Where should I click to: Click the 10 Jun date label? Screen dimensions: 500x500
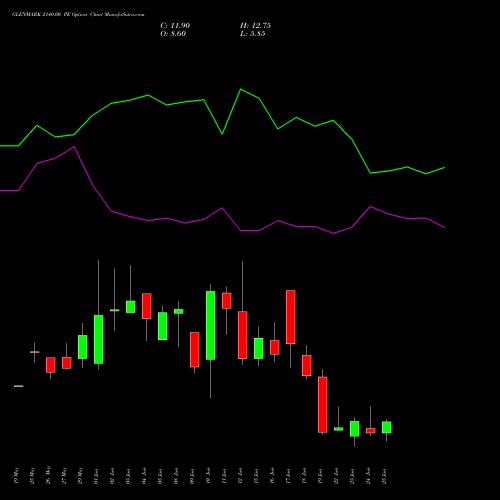click(209, 476)
